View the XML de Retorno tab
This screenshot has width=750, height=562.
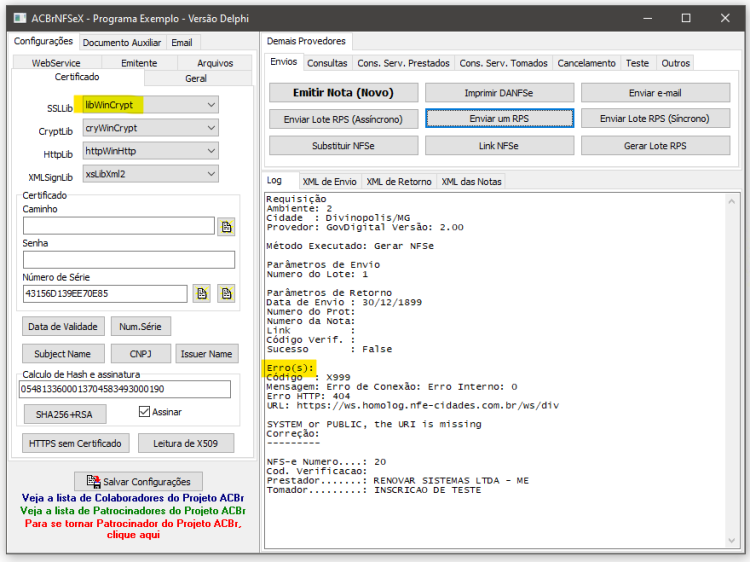[x=399, y=182]
